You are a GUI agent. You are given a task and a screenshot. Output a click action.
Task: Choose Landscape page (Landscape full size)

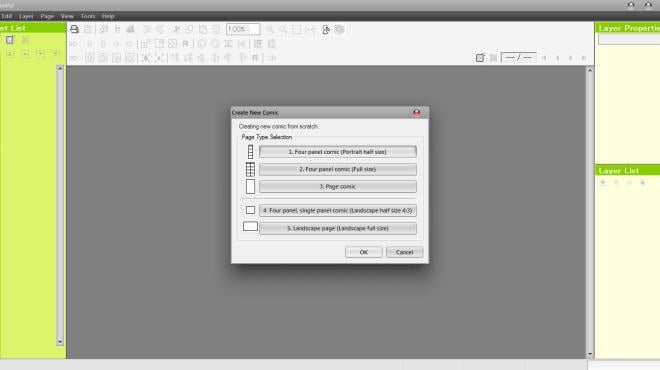[x=338, y=228]
